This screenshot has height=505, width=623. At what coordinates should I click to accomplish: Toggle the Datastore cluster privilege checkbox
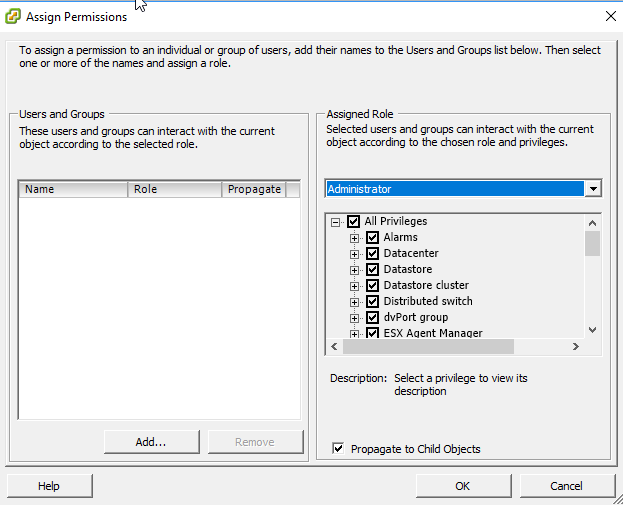(x=372, y=285)
